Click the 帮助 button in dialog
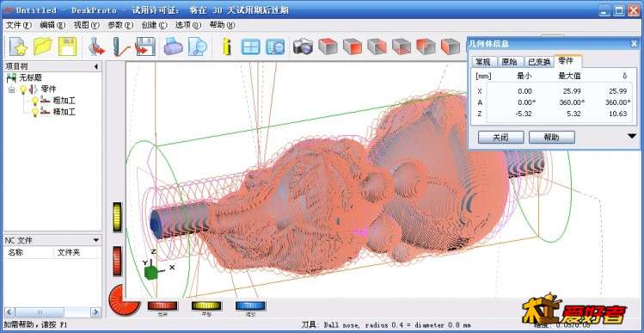Screen dimensions: 644x333 pos(552,138)
